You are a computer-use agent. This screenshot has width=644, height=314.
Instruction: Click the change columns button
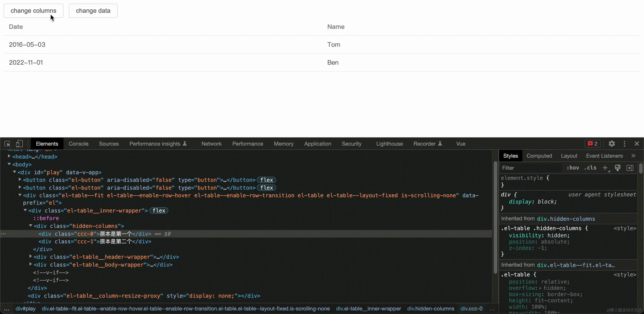tap(33, 11)
